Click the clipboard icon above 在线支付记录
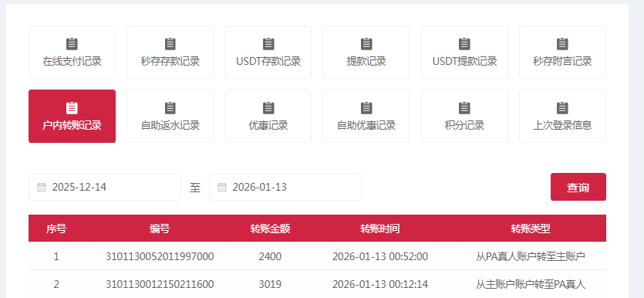 (x=72, y=43)
